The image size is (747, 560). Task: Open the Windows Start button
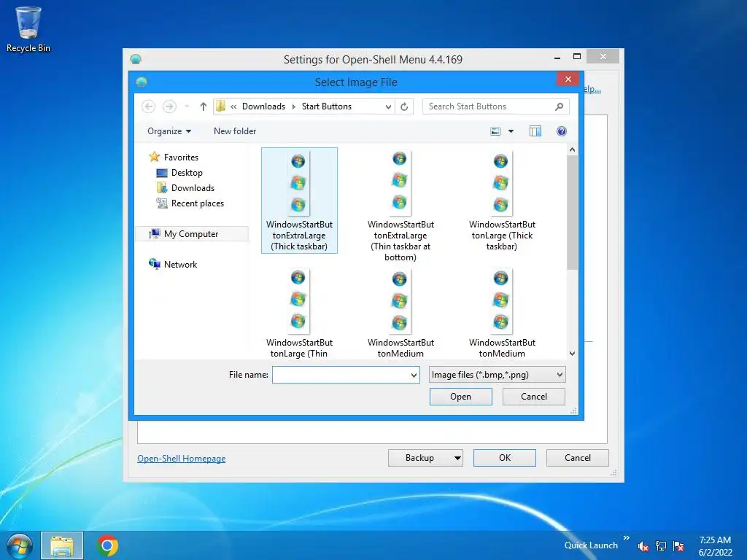20,545
